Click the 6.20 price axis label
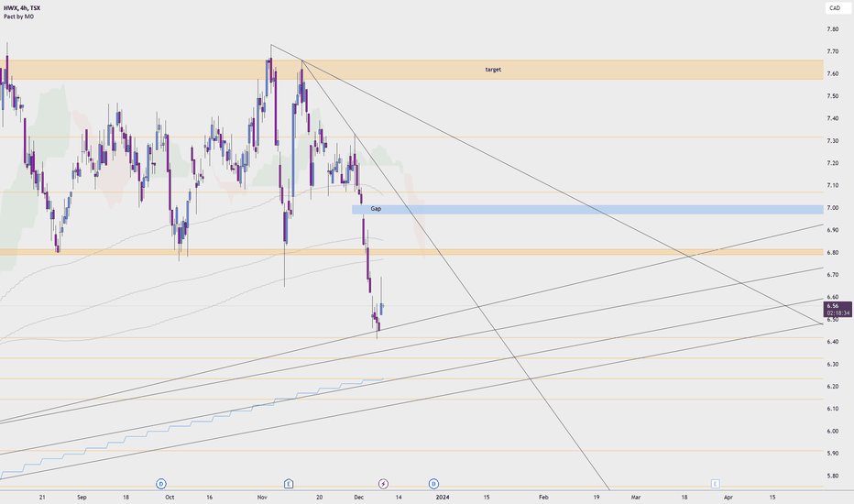The height and width of the screenshot is (504, 854). 832,387
